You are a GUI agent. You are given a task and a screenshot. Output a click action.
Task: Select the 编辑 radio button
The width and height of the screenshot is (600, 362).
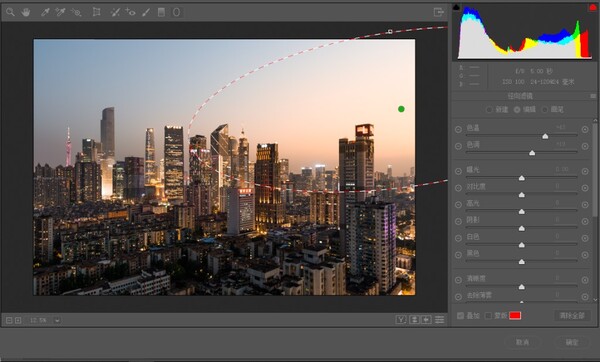[517, 110]
